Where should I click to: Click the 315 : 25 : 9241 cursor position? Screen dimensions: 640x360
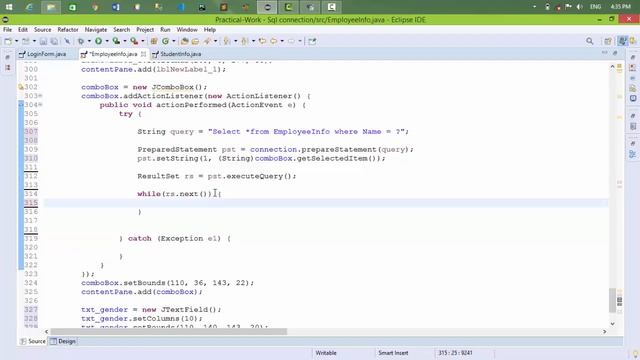pyautogui.click(x=455, y=353)
